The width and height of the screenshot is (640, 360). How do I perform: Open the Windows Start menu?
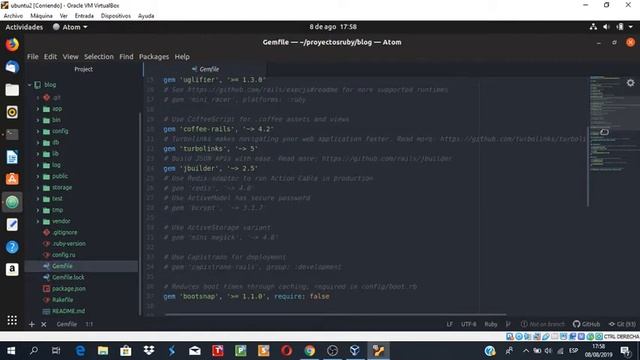pos(11,351)
